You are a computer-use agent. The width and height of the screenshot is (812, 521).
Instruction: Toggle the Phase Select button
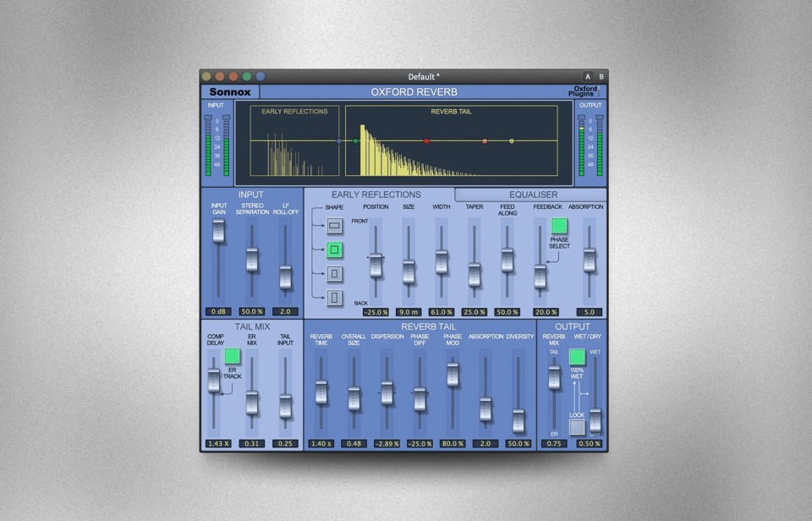point(559,226)
